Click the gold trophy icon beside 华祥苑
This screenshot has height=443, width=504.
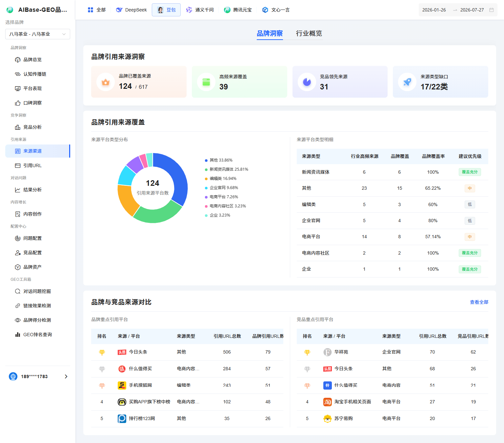click(307, 352)
